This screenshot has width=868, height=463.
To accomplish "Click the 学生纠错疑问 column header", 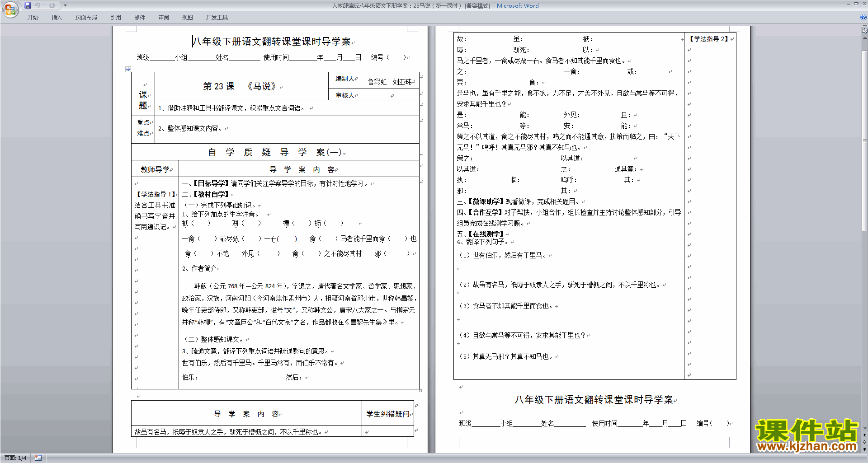I will coord(388,414).
